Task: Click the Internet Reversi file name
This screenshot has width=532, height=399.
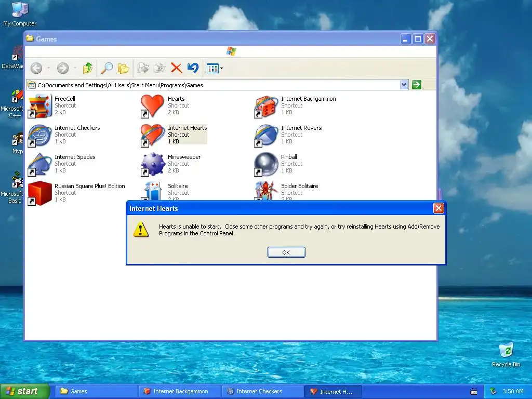Action: tap(302, 128)
